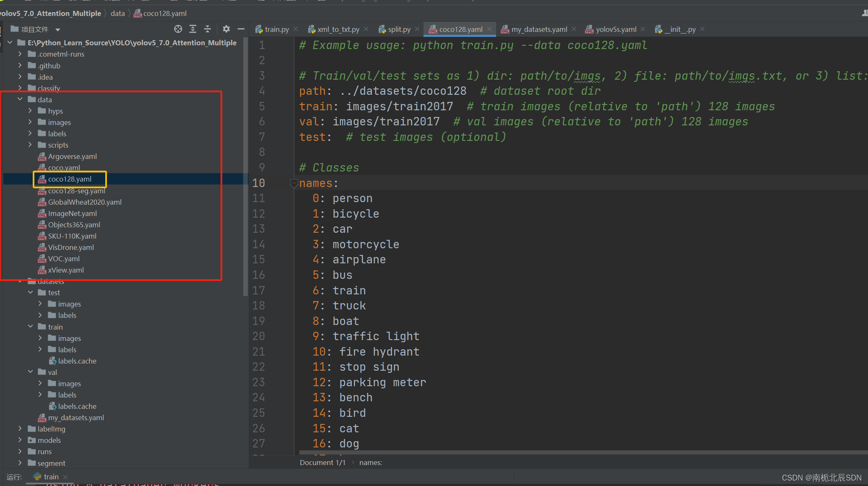The image size is (868, 486).
Task: Open SKU-110K.yaml file
Action: (72, 236)
